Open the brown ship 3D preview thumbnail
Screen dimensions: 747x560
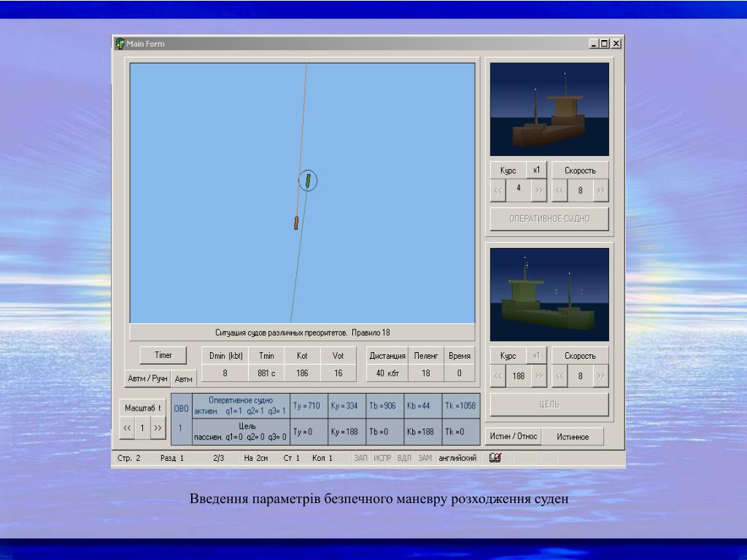pyautogui.click(x=549, y=109)
